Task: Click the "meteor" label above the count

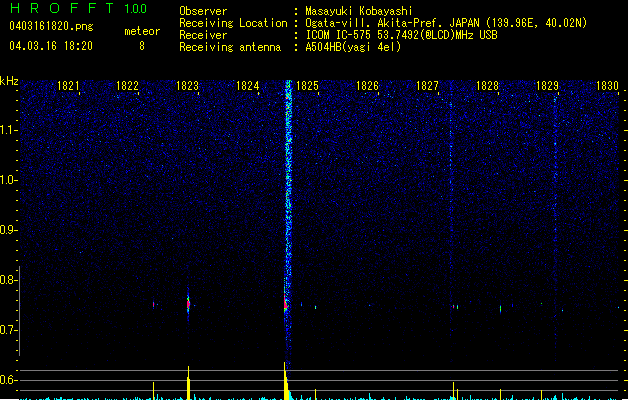Action: tap(142, 31)
